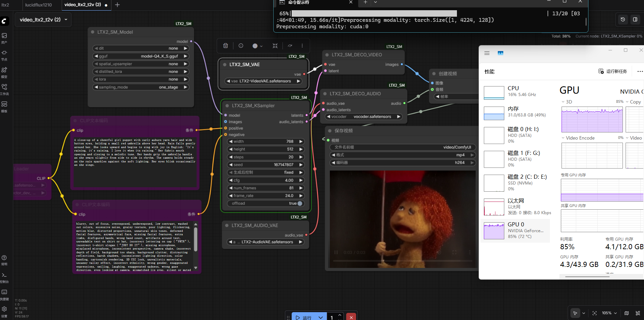This screenshot has width=644, height=320.
Task: Click the video preview progress bar
Action: (x=402, y=261)
